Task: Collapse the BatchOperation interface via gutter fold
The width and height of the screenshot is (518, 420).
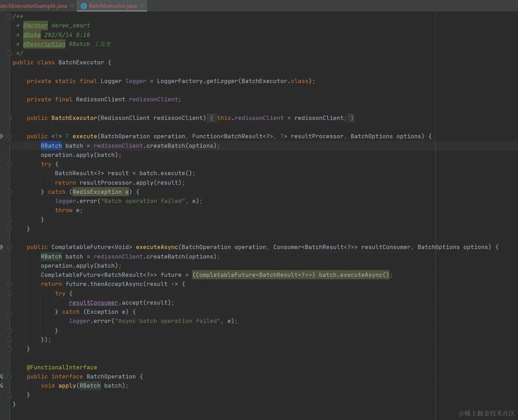Action: tap(10, 376)
